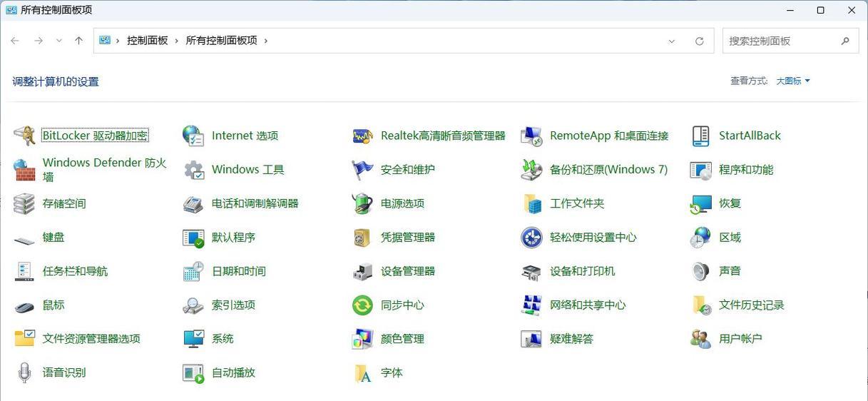This screenshot has height=401, width=868.
Task: Open the 自动播放 icon
Action: click(x=193, y=372)
